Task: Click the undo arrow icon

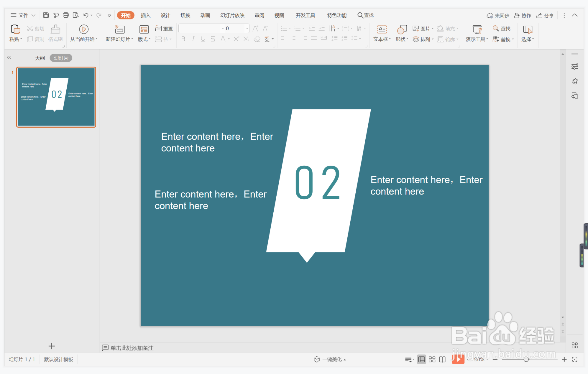Action: [x=86, y=15]
